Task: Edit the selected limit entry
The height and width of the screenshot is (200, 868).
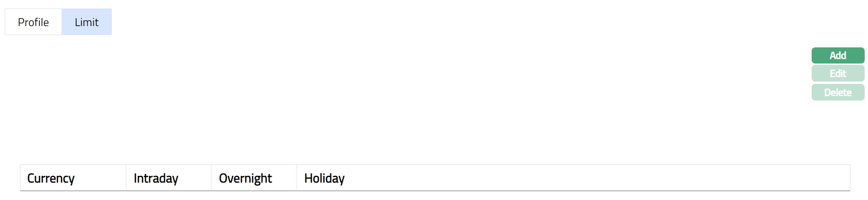Action: click(x=838, y=73)
